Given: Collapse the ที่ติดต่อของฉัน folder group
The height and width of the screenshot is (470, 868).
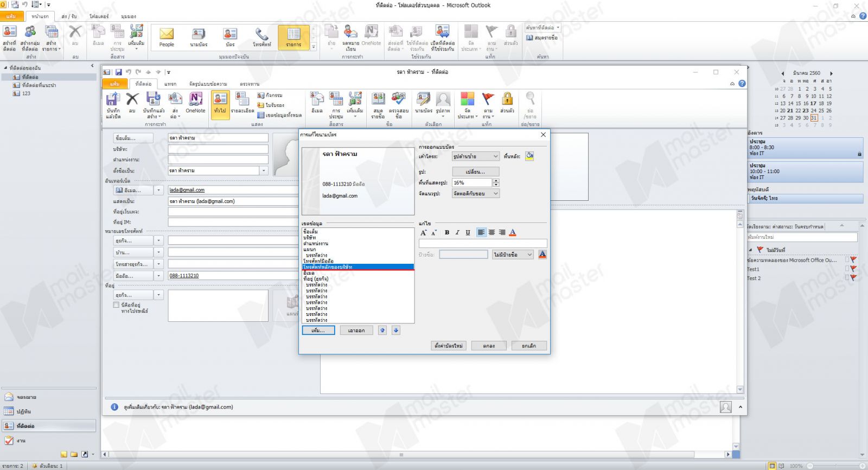Looking at the screenshot, I should (x=5, y=68).
